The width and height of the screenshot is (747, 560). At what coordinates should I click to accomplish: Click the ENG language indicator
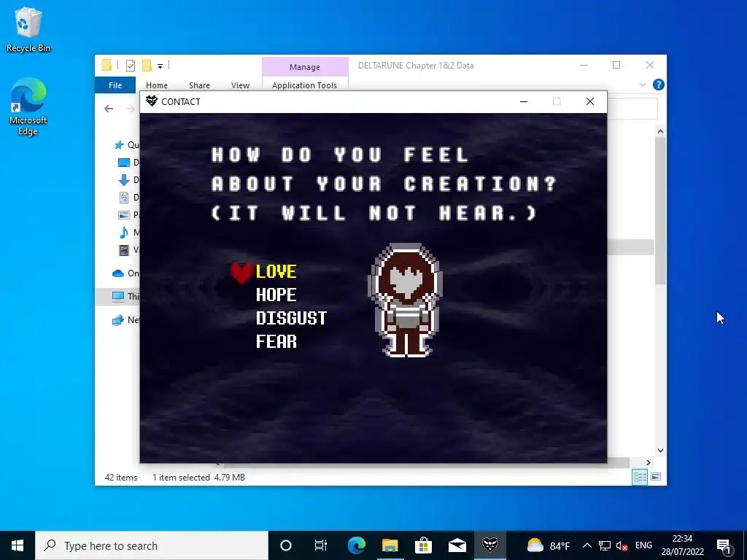point(643,545)
